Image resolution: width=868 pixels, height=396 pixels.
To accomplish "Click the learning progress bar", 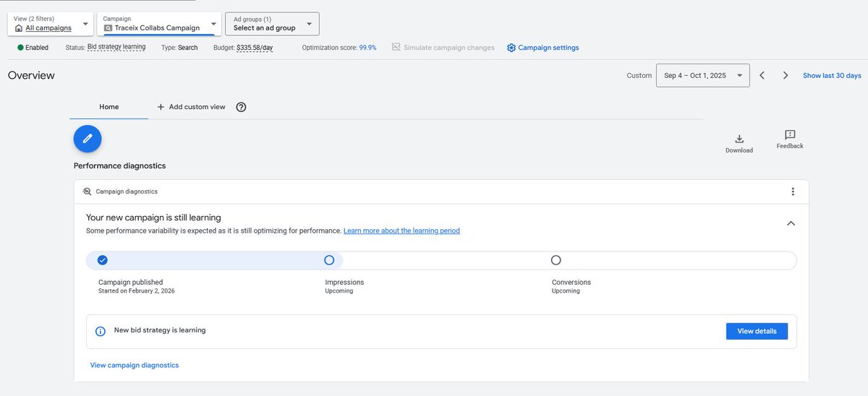I will [441, 260].
